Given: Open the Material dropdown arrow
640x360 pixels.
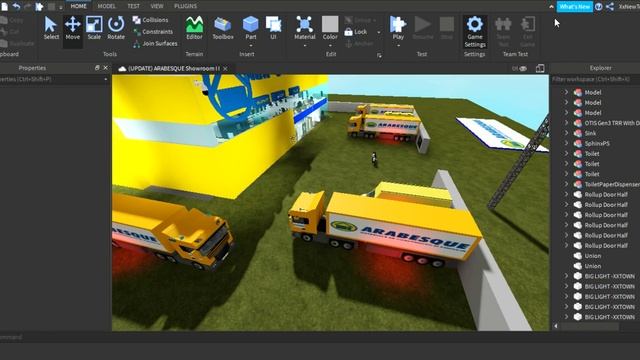Looking at the screenshot, I should (304, 45).
